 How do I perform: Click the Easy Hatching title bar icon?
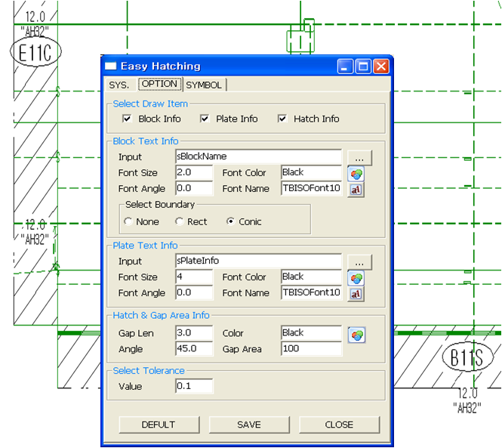(x=110, y=66)
